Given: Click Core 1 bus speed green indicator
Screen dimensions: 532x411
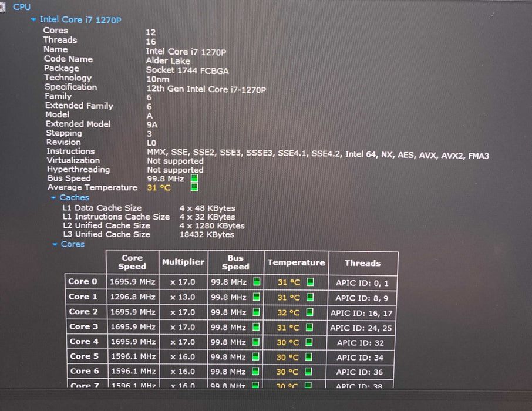Looking at the screenshot, I should pyautogui.click(x=257, y=297).
